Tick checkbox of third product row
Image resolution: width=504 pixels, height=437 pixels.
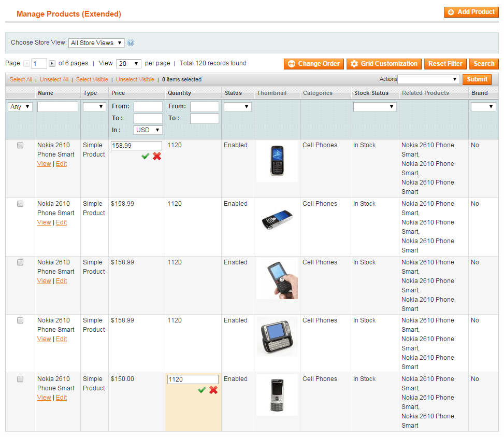point(20,262)
